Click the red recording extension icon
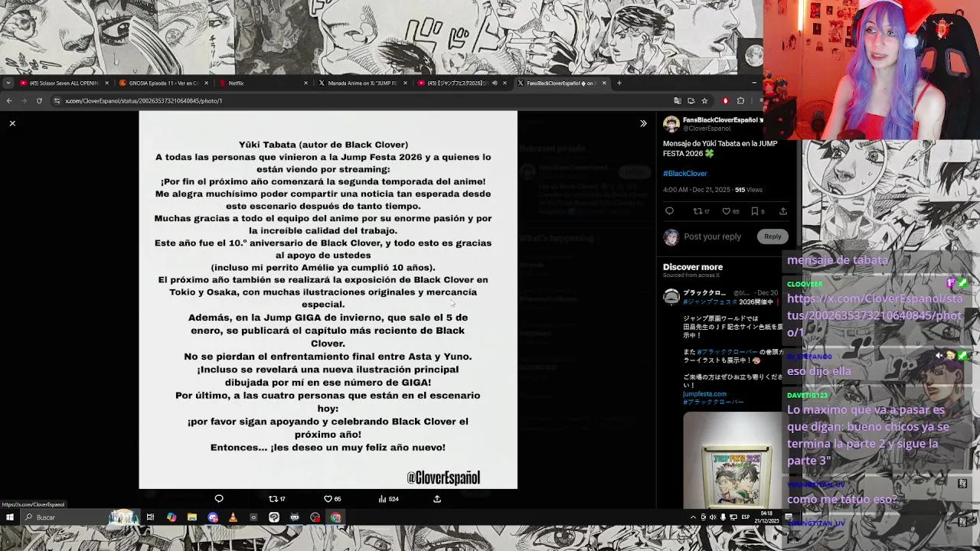Screen dimensions: 980x551 tap(725, 101)
